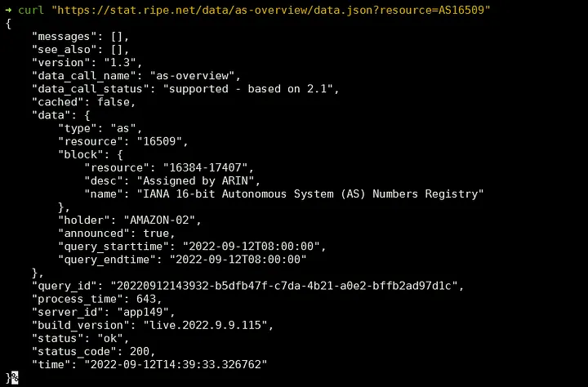Click the status_code 200 value
This screenshot has height=387, width=588.
pos(140,351)
